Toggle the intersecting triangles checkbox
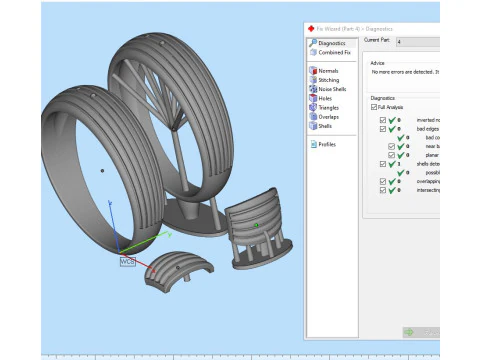 point(383,190)
